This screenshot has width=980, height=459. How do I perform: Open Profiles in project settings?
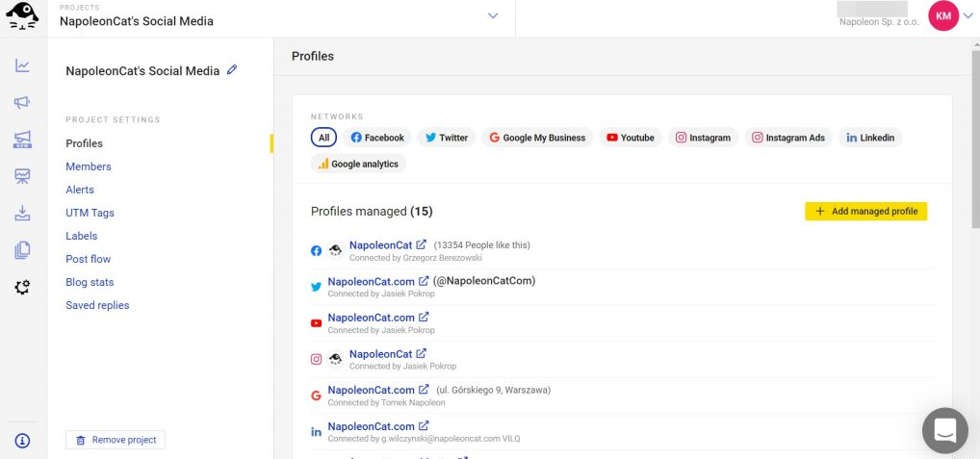(85, 143)
